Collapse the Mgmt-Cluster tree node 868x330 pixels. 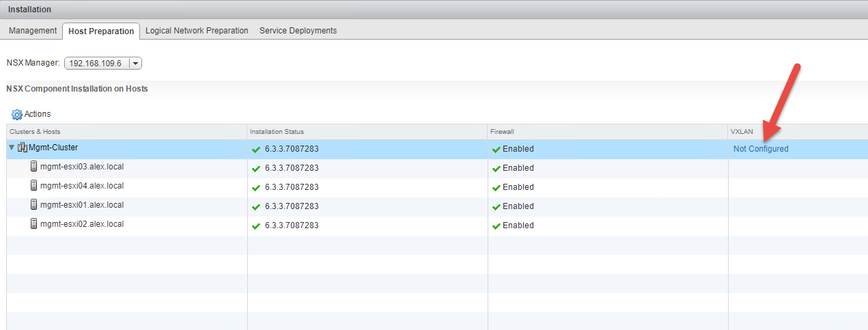(12, 148)
